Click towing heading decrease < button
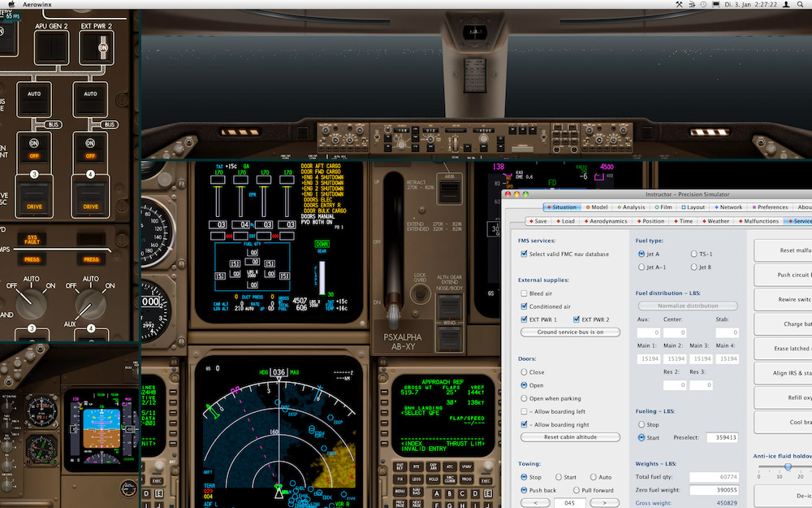Screen dimensions: 812x508 tap(535, 503)
